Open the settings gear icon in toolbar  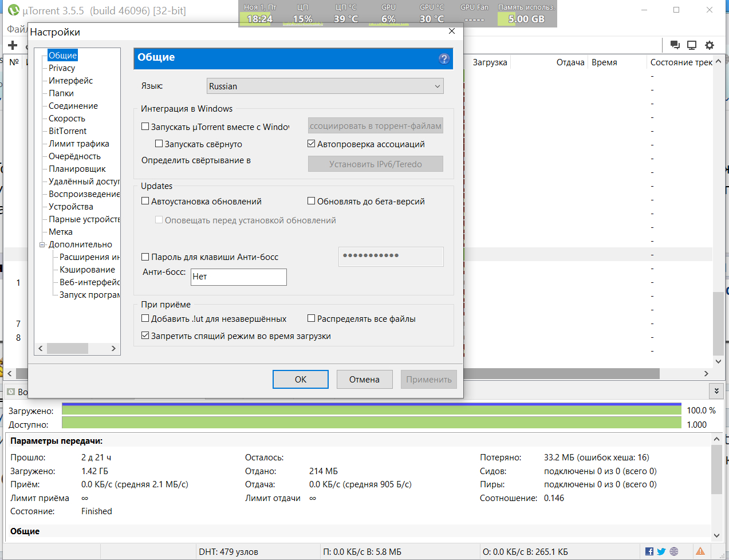pos(710,45)
